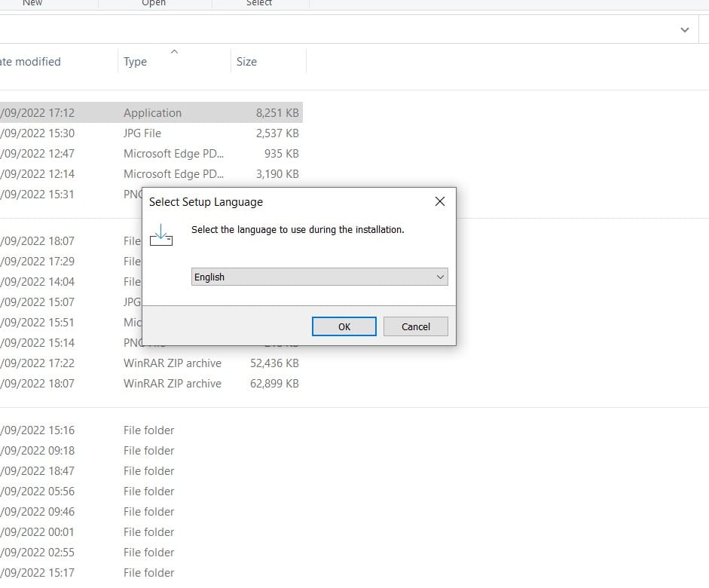Expand the chevron at the ribbon's right edge
Image resolution: width=709 pixels, height=588 pixels.
tap(685, 30)
